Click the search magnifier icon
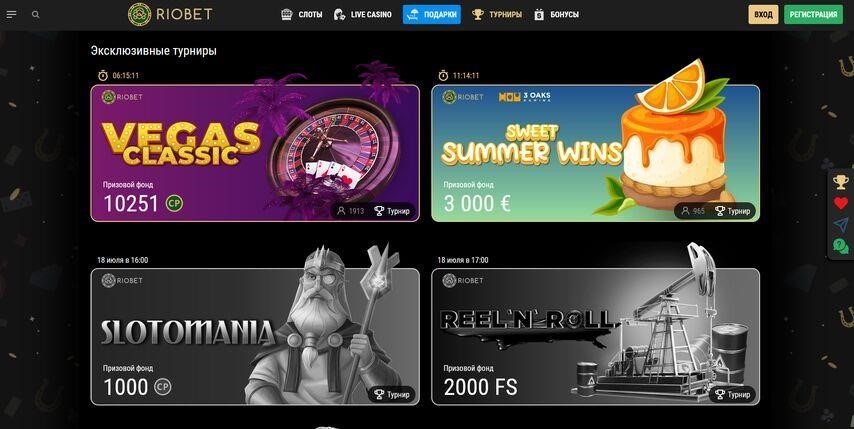 pos(36,15)
